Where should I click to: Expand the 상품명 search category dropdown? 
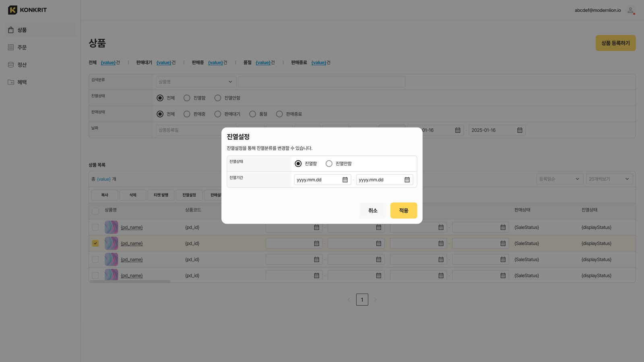click(196, 82)
